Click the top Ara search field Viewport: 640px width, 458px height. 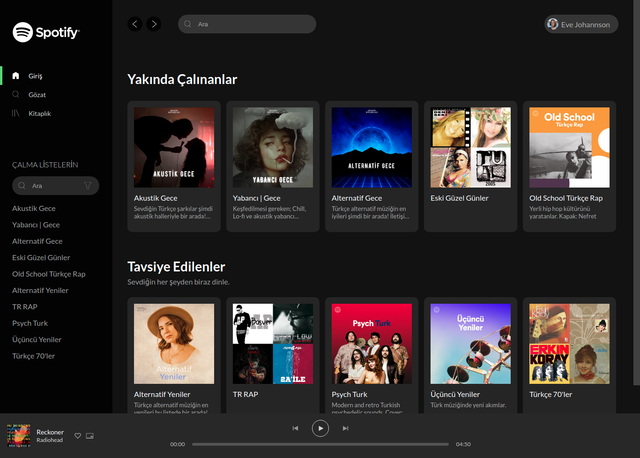247,24
